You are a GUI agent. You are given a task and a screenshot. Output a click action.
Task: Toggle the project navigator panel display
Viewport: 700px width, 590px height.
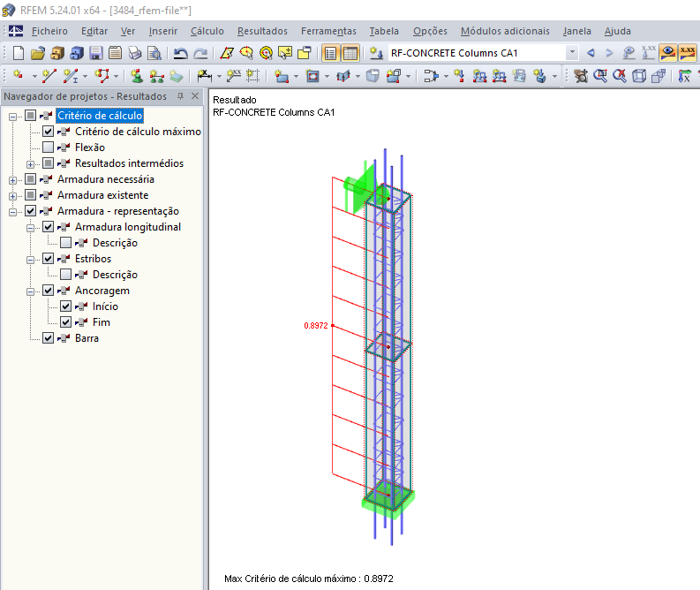point(331,53)
